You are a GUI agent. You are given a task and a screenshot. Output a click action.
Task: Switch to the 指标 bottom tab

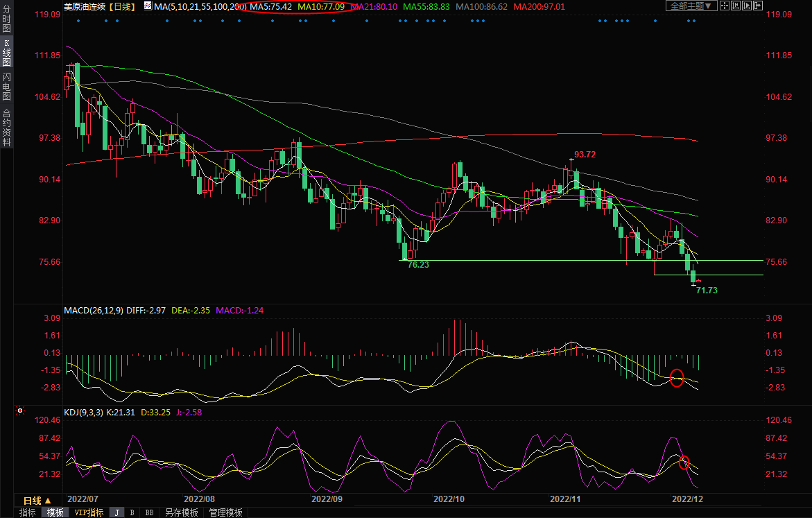(x=28, y=512)
